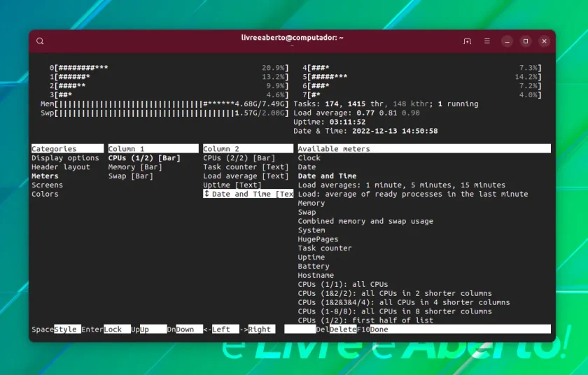588x375 pixels.
Task: Choose Task counter from Available meters
Action: pyautogui.click(x=325, y=248)
